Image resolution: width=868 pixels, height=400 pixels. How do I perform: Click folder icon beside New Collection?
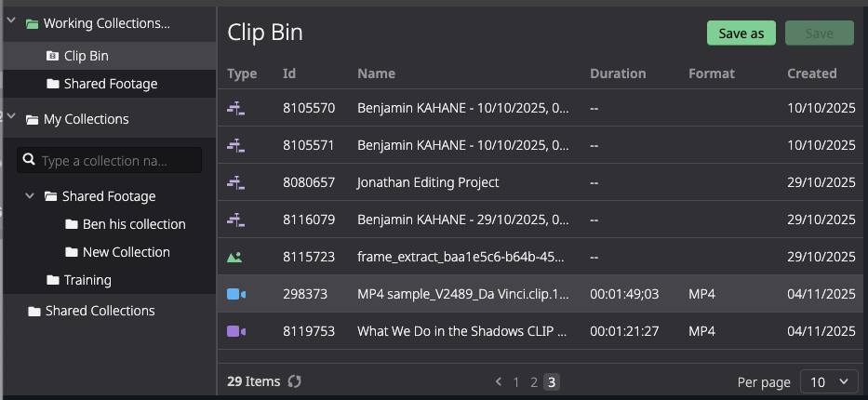(72, 252)
